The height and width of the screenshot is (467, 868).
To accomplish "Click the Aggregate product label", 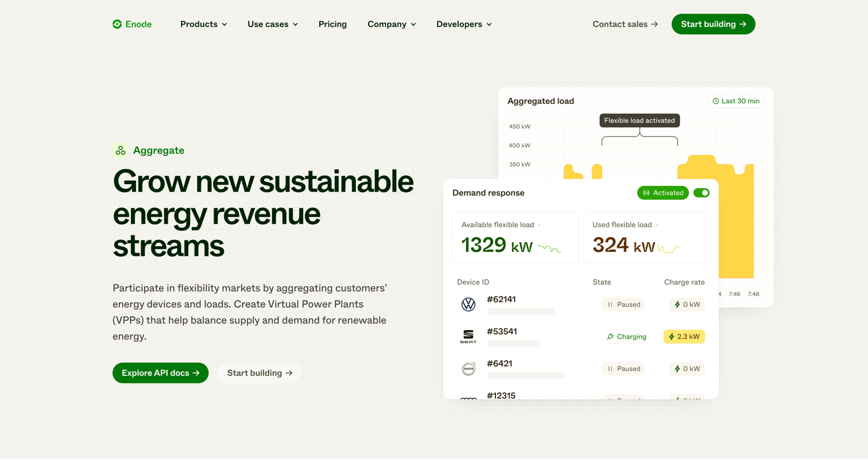I will 159,150.
